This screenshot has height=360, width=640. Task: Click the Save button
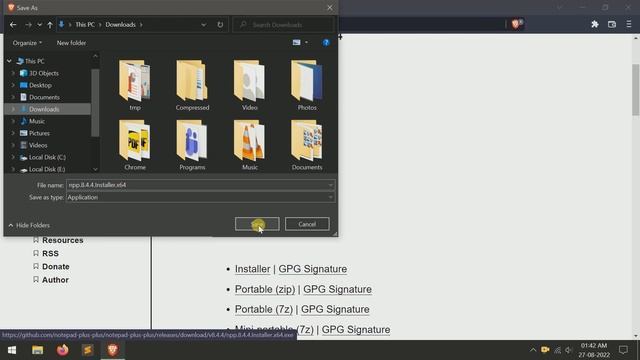[x=257, y=224]
